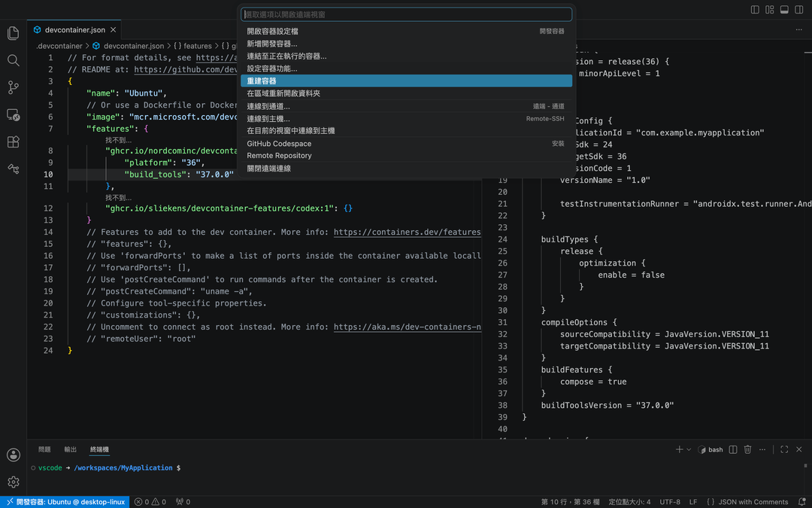This screenshot has height=508, width=812.
Task: Switch to the 輸出 panel tab
Action: 71,449
